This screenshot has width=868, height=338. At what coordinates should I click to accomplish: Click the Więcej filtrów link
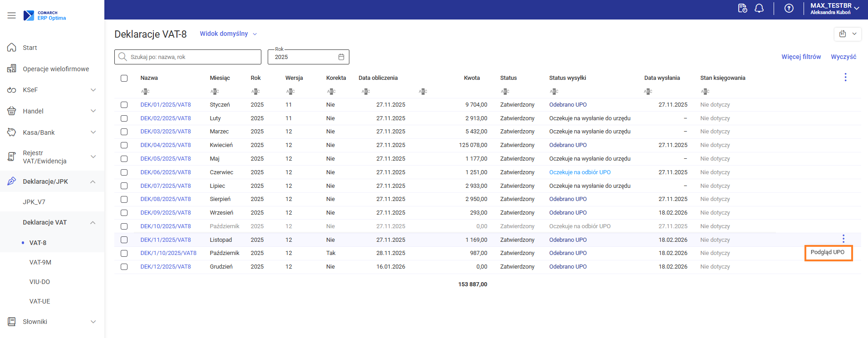click(x=801, y=57)
